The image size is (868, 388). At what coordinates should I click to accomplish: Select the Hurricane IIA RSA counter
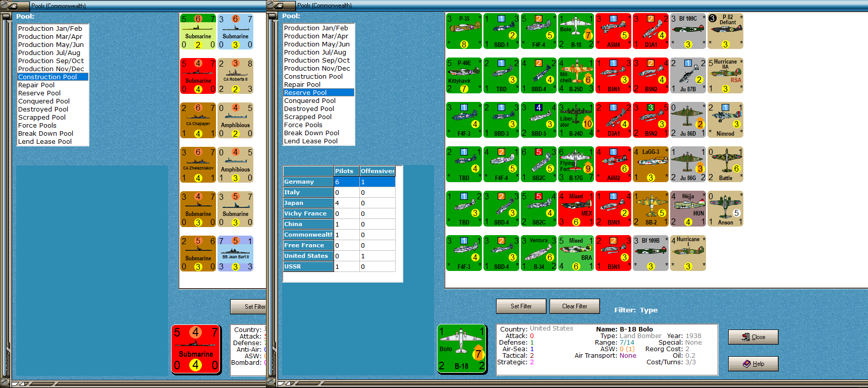(x=725, y=76)
